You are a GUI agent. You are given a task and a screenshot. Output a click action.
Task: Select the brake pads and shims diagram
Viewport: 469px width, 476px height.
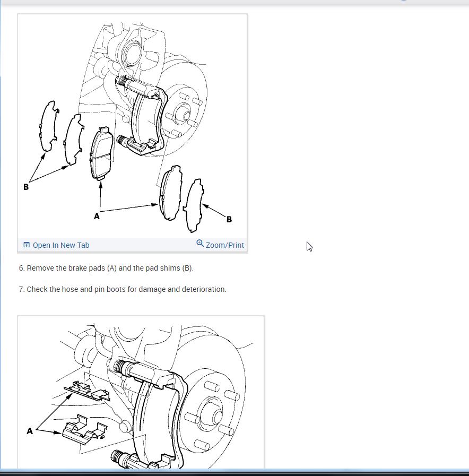(x=132, y=127)
